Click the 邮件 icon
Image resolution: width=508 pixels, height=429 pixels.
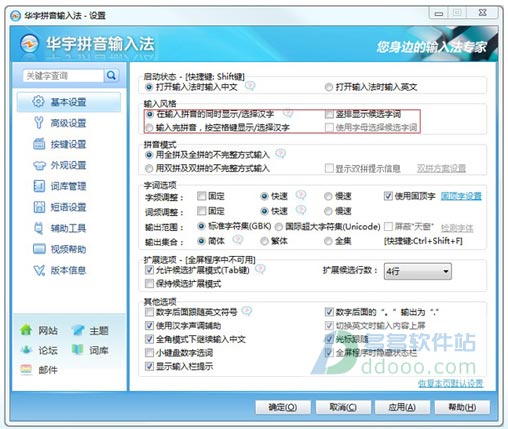click(26, 369)
